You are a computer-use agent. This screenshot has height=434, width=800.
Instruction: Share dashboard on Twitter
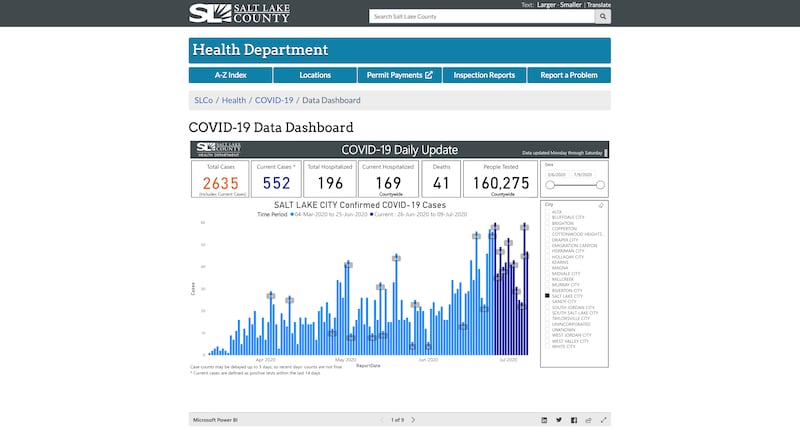pyautogui.click(x=559, y=420)
